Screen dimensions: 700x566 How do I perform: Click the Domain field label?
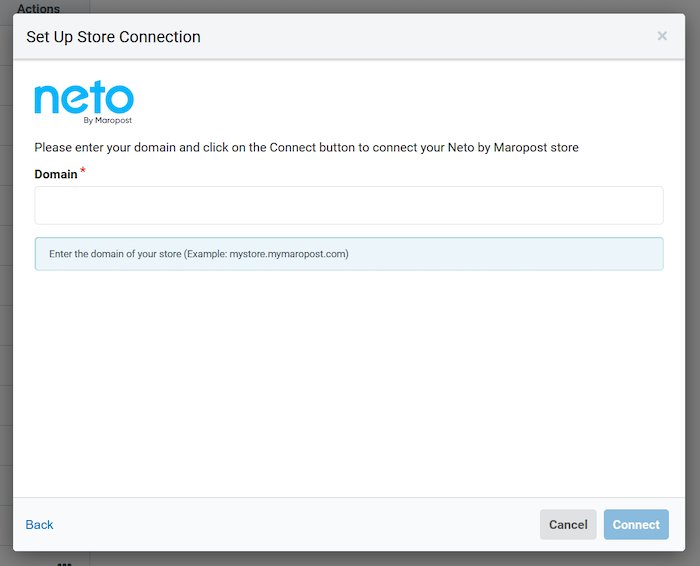pos(56,174)
